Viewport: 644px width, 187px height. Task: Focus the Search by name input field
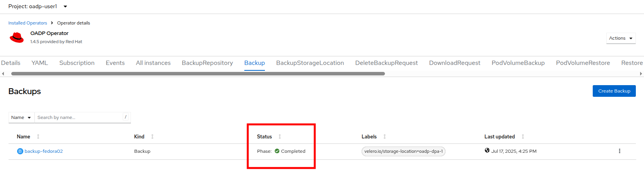[x=79, y=117]
